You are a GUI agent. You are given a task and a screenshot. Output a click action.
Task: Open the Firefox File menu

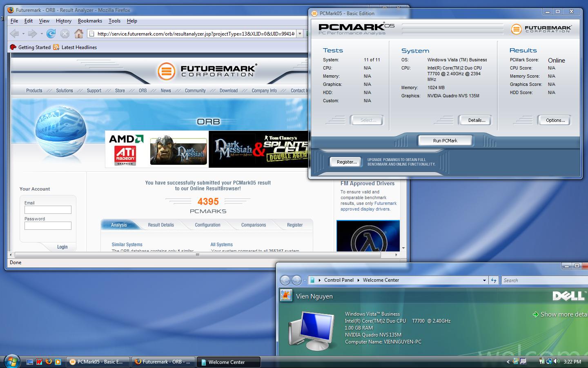tap(14, 21)
